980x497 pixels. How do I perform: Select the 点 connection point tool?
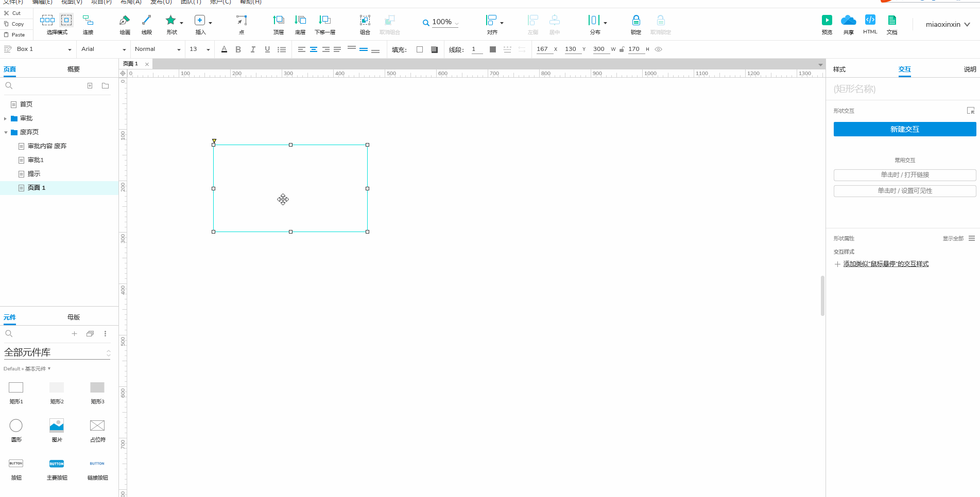(x=242, y=20)
